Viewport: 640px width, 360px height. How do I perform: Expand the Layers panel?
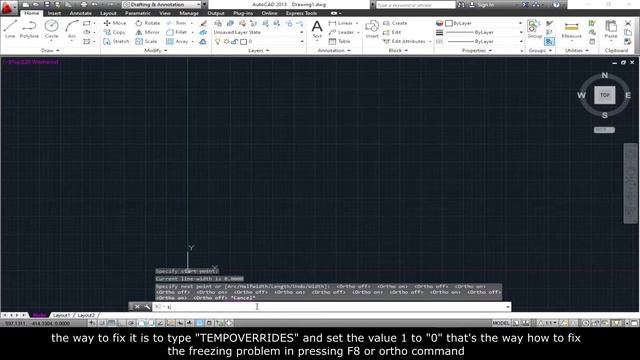[x=259, y=50]
